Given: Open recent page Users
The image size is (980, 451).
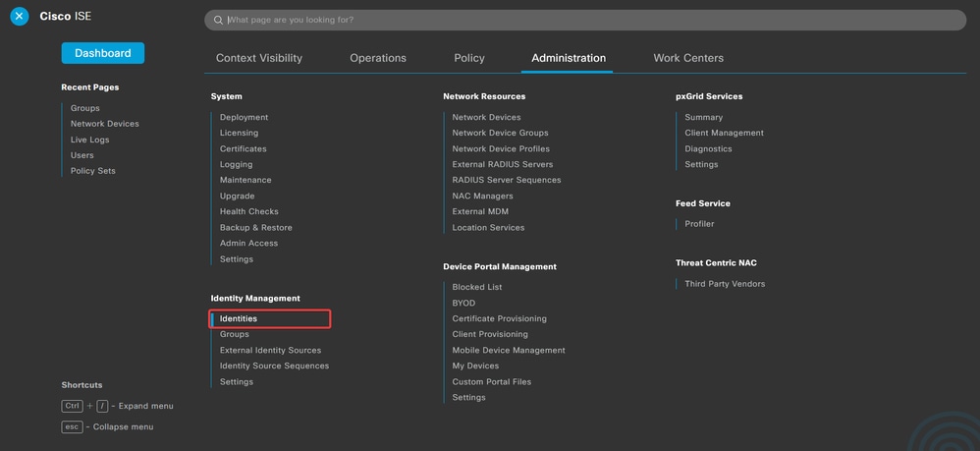Looking at the screenshot, I should point(82,155).
